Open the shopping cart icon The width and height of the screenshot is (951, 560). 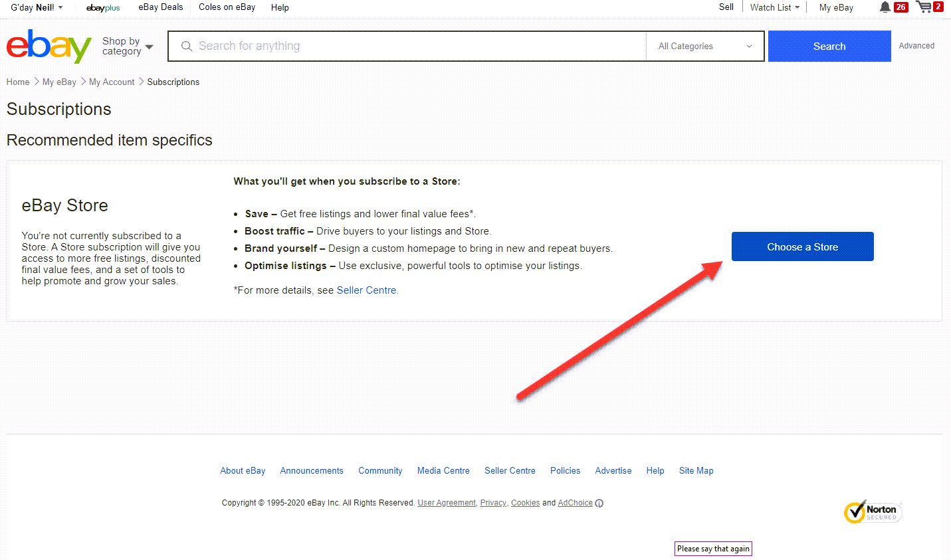click(x=924, y=7)
